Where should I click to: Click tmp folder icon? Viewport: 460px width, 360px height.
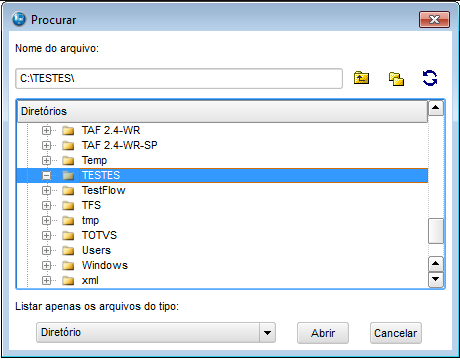pyautogui.click(x=68, y=220)
